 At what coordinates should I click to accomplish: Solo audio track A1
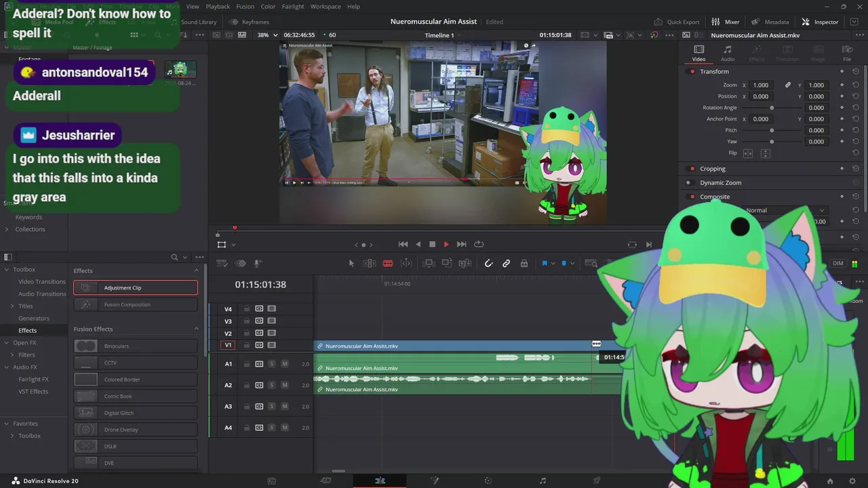click(x=272, y=364)
